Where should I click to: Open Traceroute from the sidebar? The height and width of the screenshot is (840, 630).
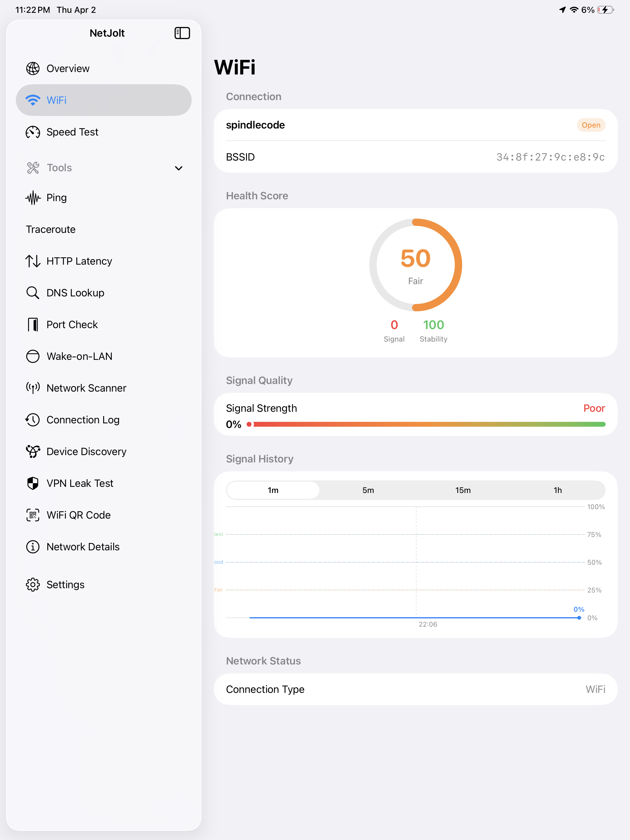point(50,229)
